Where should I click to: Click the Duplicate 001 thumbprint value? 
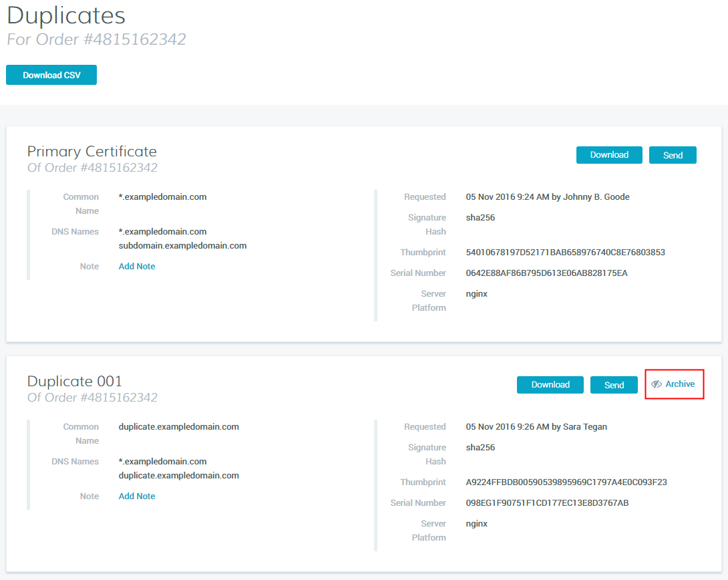click(x=566, y=482)
